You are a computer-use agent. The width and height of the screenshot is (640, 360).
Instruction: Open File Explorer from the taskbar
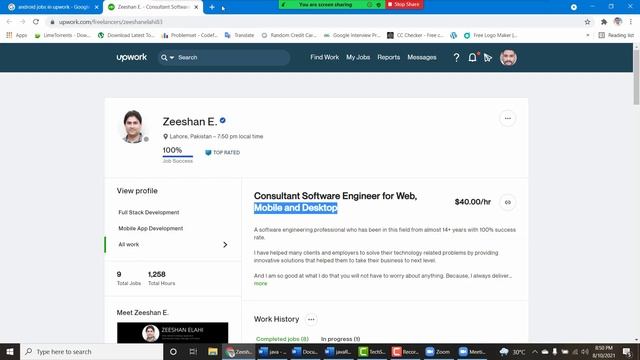tap(213, 351)
